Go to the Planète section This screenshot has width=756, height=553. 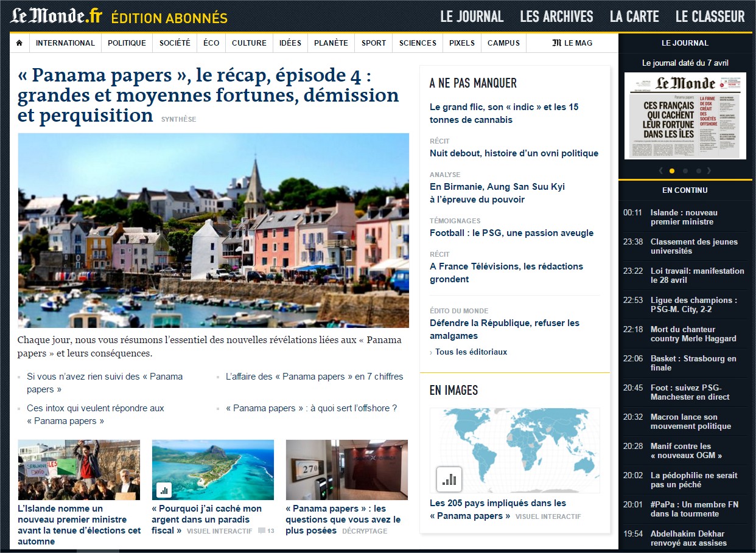(x=331, y=43)
